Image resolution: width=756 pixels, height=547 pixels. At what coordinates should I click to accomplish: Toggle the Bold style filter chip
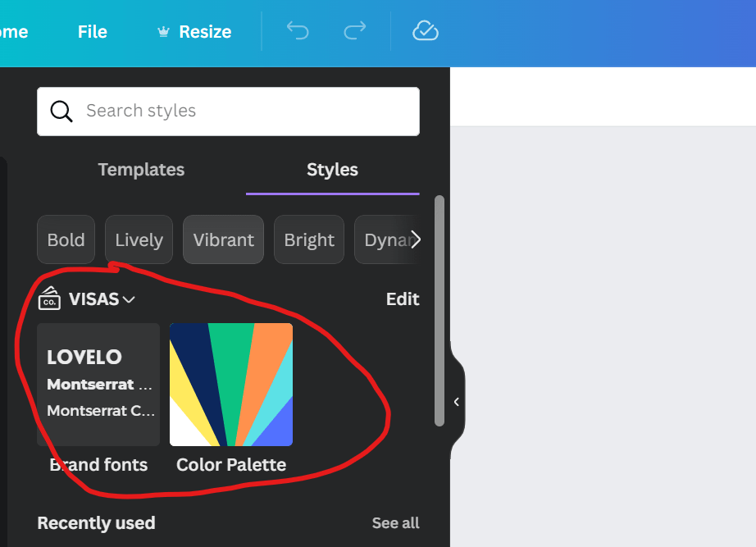66,240
